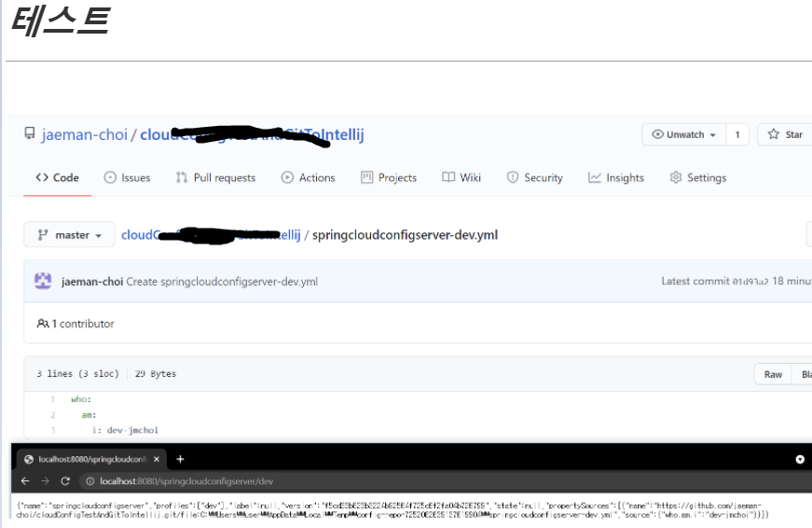Open the jaeman-choi owner link in repo header

point(85,134)
